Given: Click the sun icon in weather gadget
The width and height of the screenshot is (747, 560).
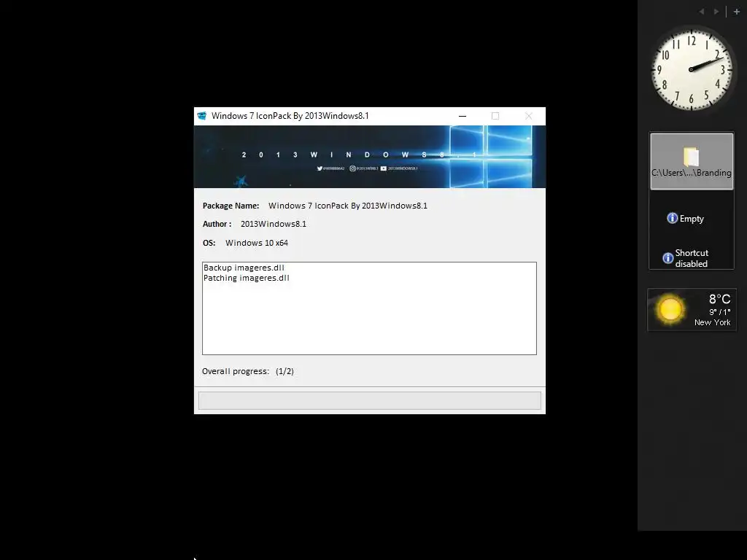Looking at the screenshot, I should coord(670,309).
